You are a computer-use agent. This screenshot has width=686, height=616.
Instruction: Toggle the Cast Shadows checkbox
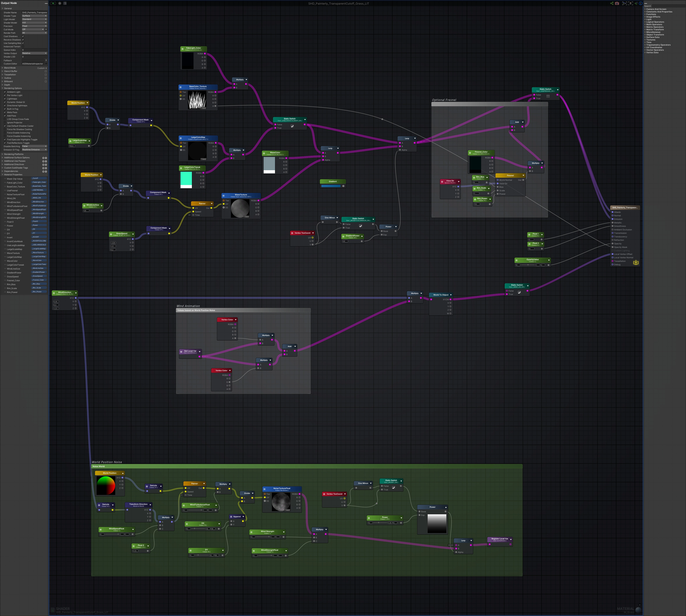tap(23, 36)
